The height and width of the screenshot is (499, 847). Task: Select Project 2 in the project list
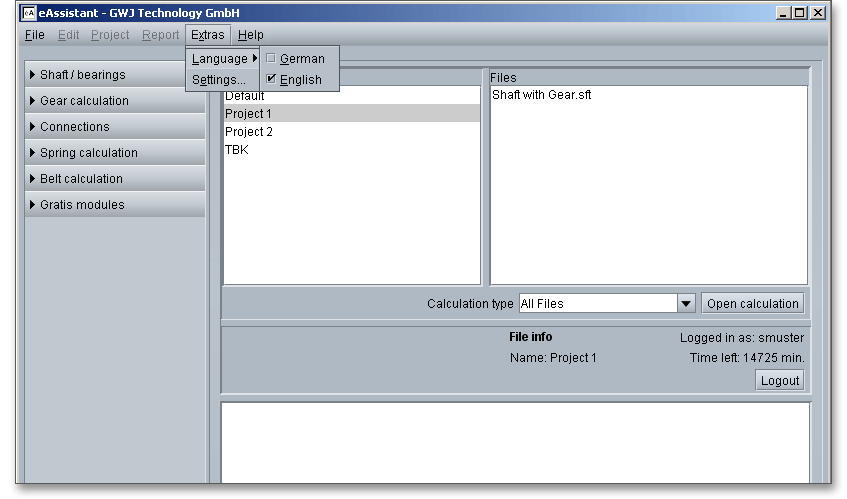coord(249,132)
